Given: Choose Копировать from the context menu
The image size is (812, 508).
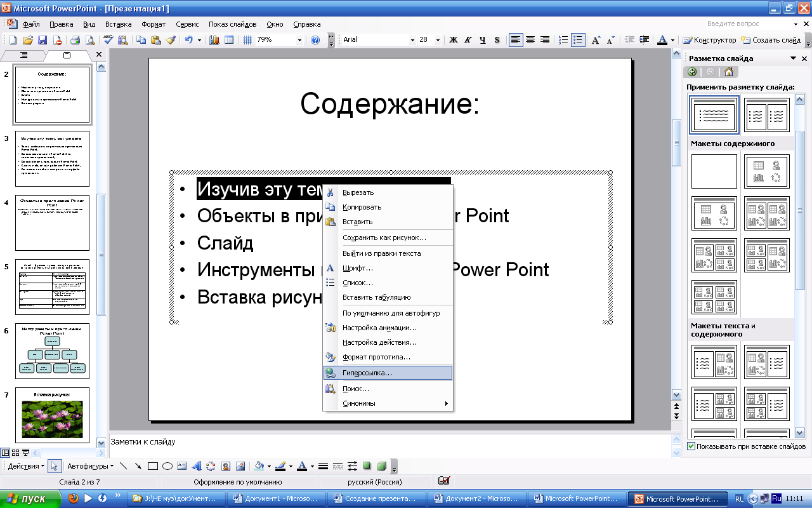Looking at the screenshot, I should click(x=388, y=207).
